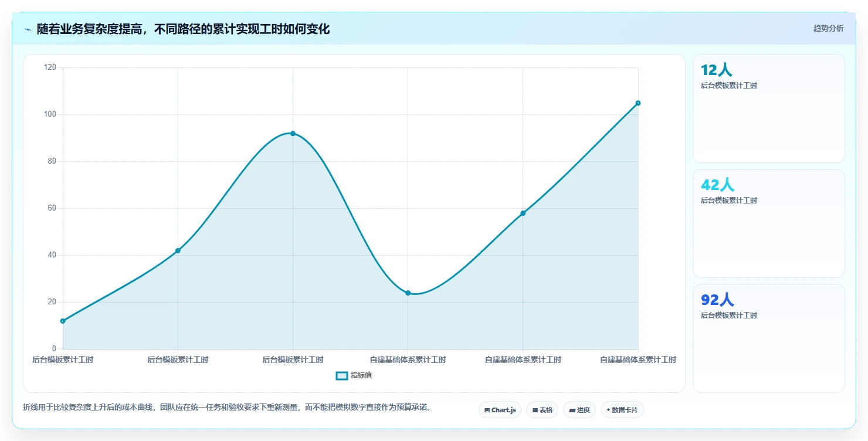Click the peak data point at value 92
This screenshot has width=868, height=441.
(293, 133)
